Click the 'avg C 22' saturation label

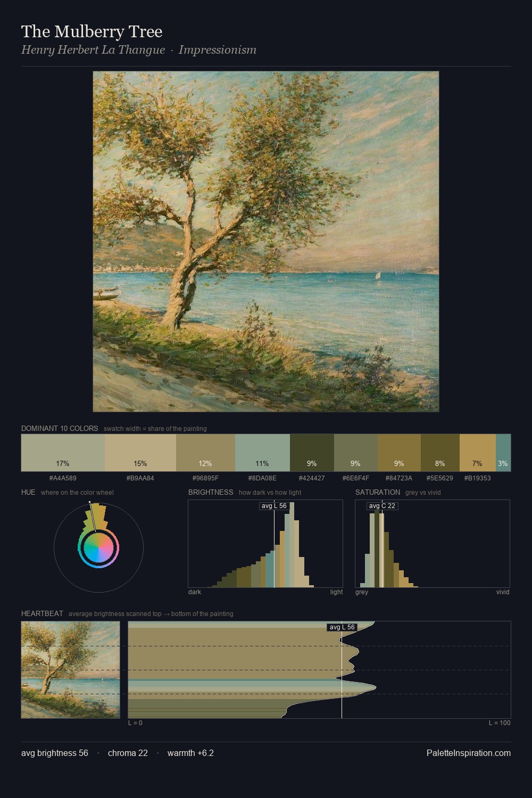click(x=382, y=506)
